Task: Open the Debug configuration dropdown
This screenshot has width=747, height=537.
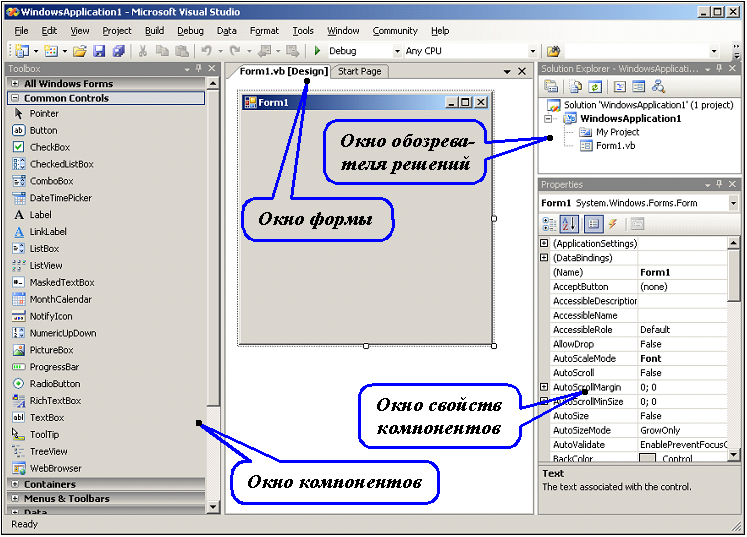Action: click(x=397, y=51)
